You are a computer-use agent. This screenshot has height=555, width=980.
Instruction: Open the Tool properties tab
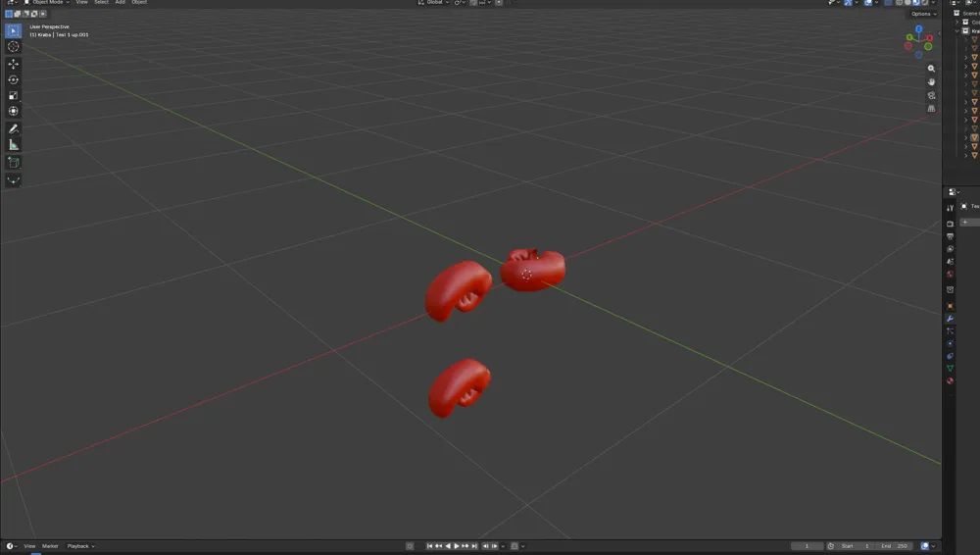click(950, 208)
